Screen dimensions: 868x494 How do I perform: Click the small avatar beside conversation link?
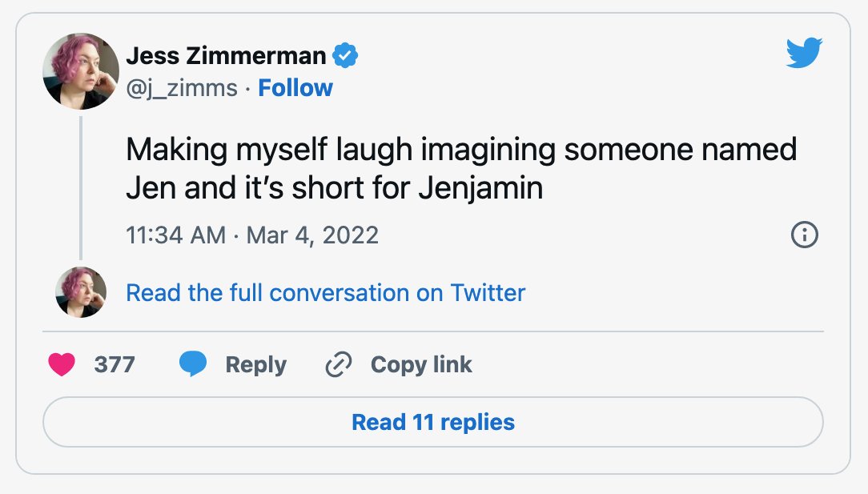pyautogui.click(x=81, y=292)
